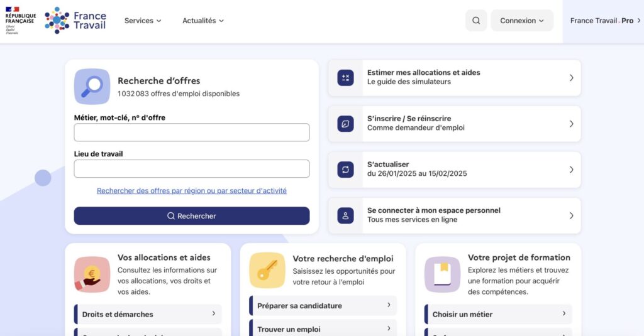Click the République Française emblem
The image size is (644, 336).
point(21,20)
